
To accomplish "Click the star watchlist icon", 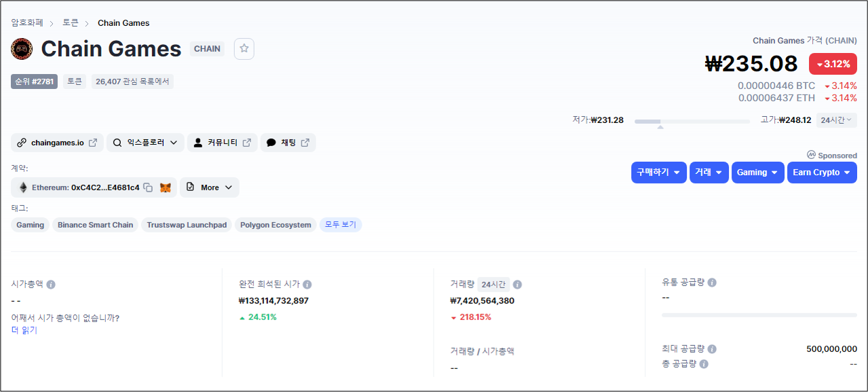I will [x=244, y=49].
